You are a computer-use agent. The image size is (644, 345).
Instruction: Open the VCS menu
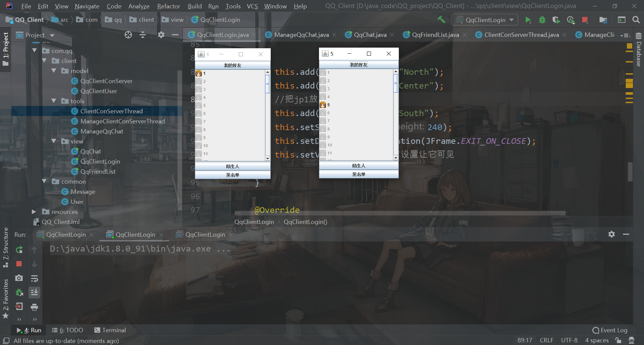point(252,6)
